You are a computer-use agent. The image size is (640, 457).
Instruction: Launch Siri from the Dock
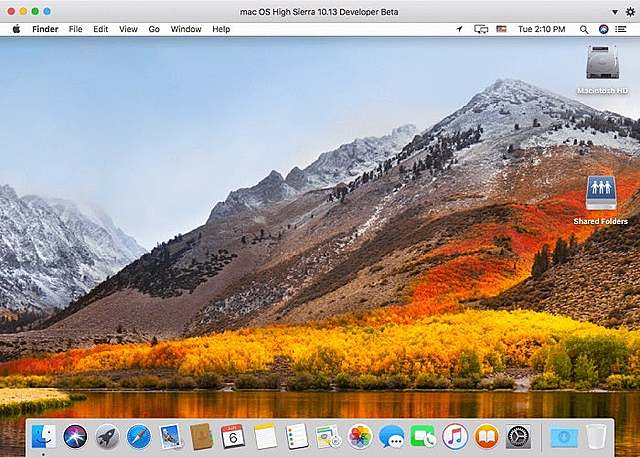(75, 437)
